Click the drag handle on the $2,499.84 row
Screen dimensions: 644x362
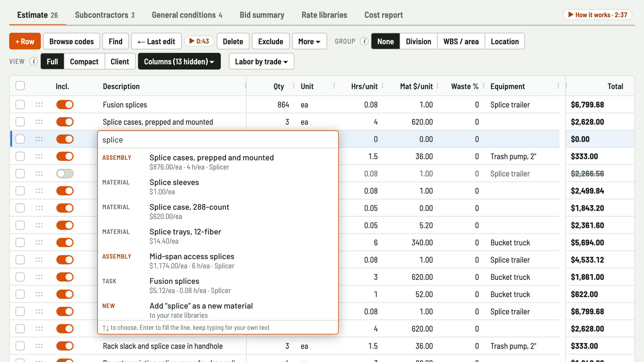pos(39,191)
